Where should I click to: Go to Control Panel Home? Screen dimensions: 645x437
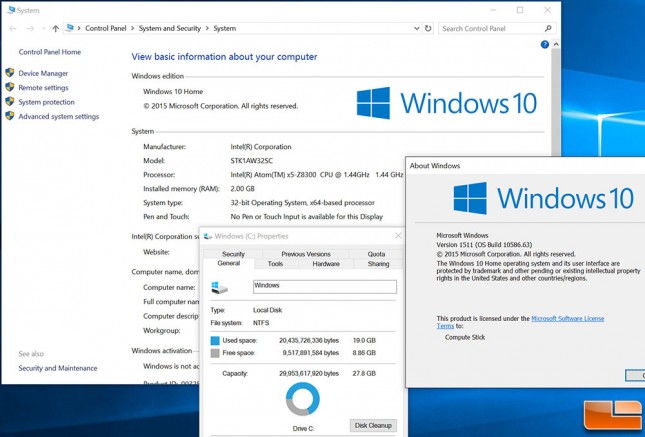50,52
